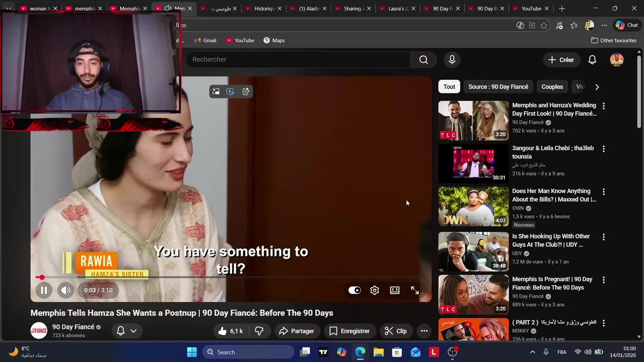Create a Clip of the video
This screenshot has width=644, height=362.
(x=395, y=331)
